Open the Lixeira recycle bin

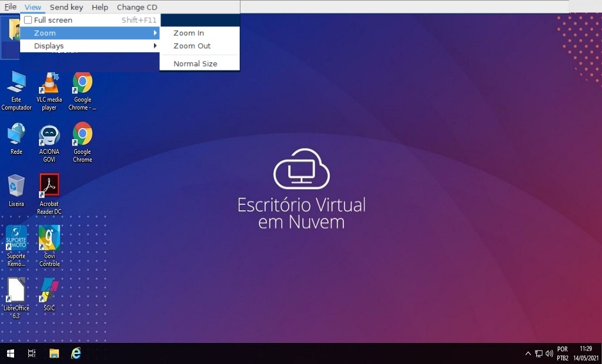tap(16, 186)
